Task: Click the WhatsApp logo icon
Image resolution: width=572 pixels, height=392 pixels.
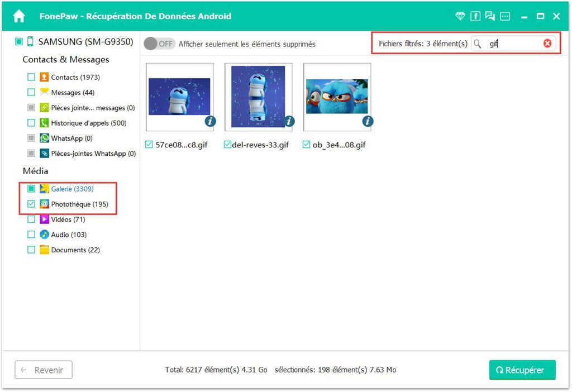Action: 44,138
